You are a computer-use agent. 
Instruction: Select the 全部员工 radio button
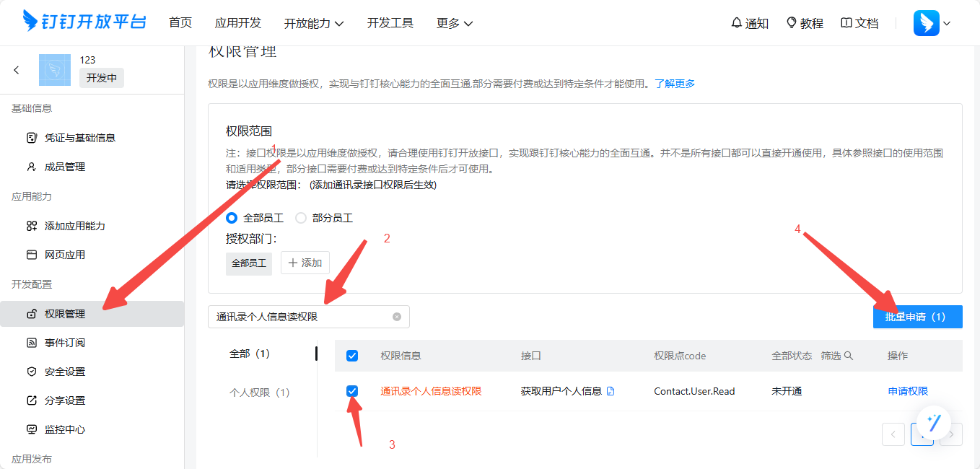pos(232,218)
